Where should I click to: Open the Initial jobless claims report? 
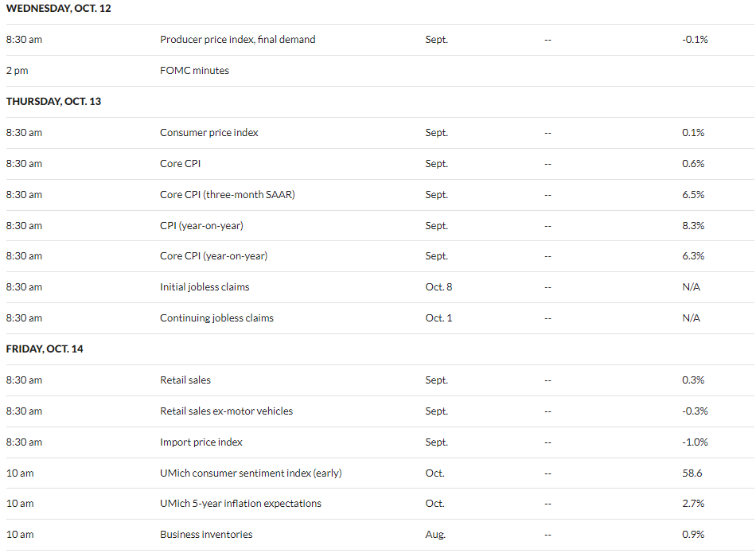(x=205, y=287)
